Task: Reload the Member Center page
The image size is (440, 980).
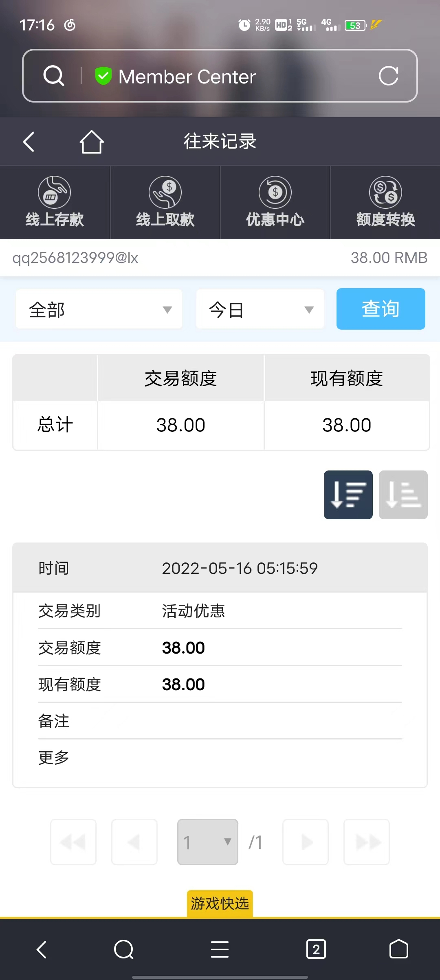Action: pos(388,76)
